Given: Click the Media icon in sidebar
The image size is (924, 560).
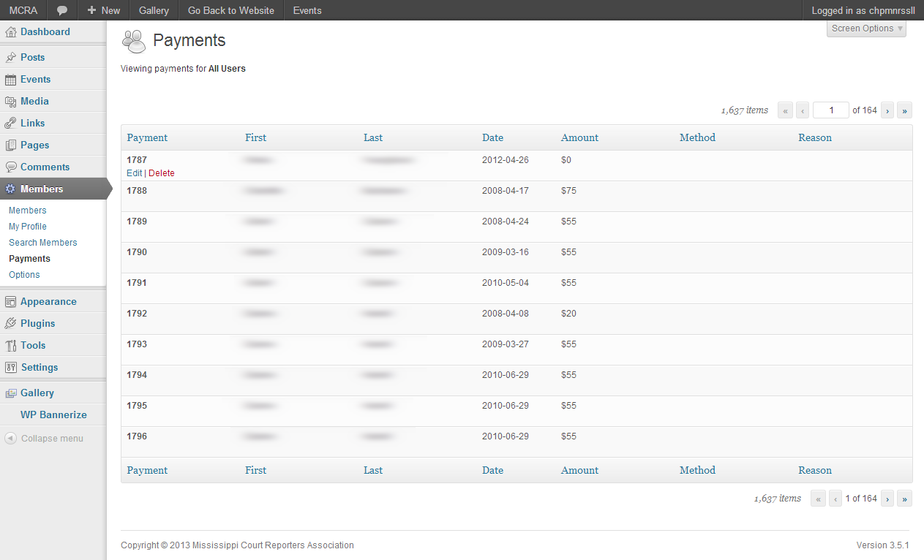Looking at the screenshot, I should pos(10,102).
